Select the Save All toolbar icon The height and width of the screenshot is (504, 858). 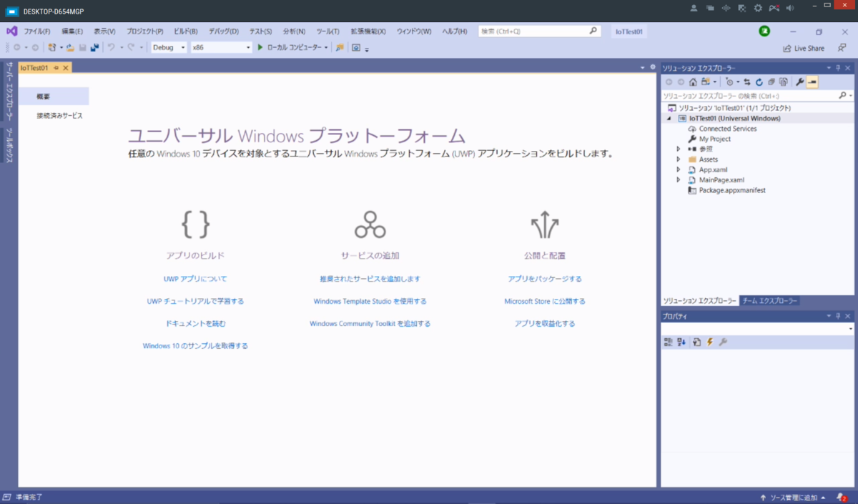(x=94, y=47)
